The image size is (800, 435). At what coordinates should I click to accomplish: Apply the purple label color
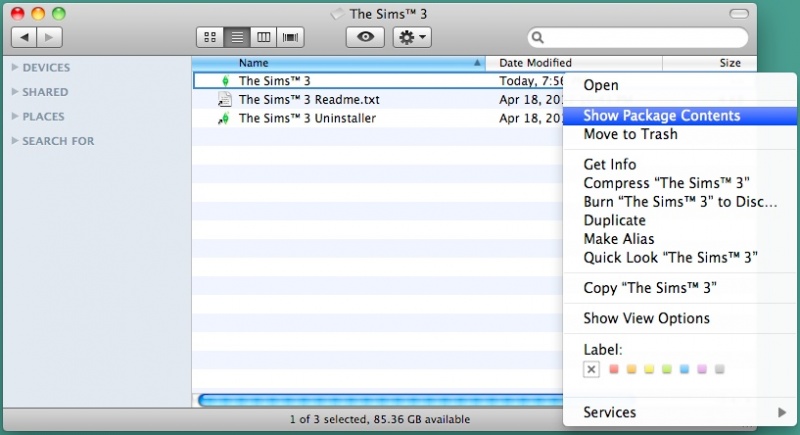click(x=702, y=369)
